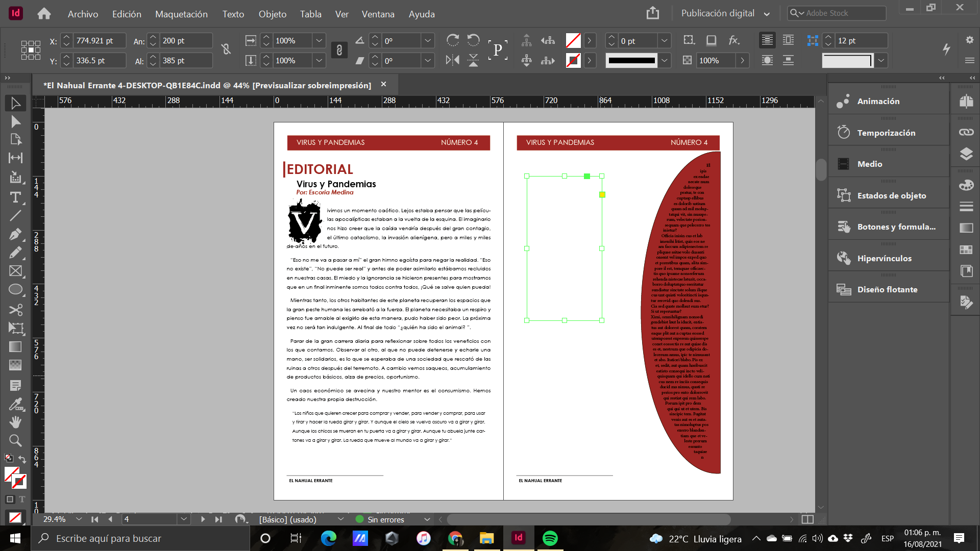Toggle the screen mode button in toolbox

click(15, 517)
